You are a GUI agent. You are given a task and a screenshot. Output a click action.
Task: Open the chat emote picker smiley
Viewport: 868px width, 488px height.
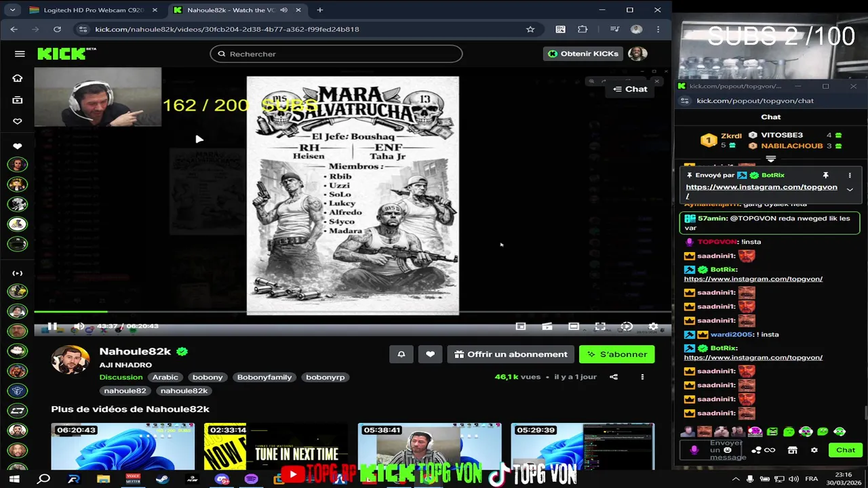728,450
